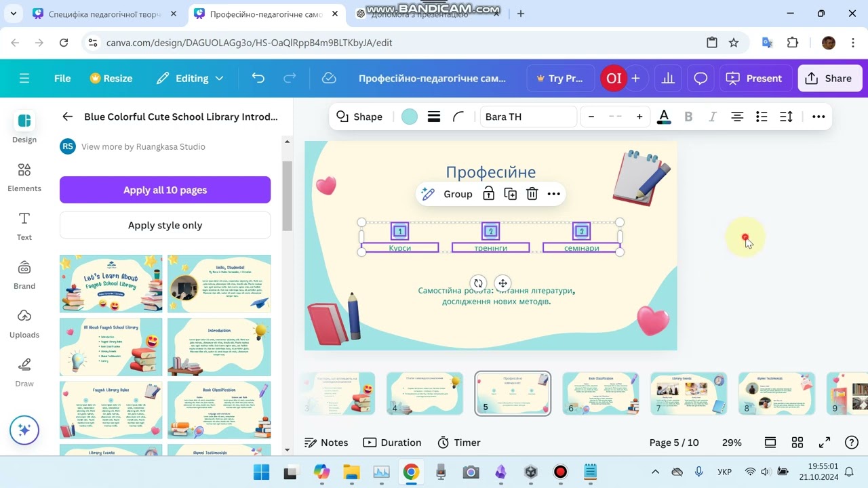The width and height of the screenshot is (868, 488).
Task: Open the Uploads panel
Action: pos(24,324)
